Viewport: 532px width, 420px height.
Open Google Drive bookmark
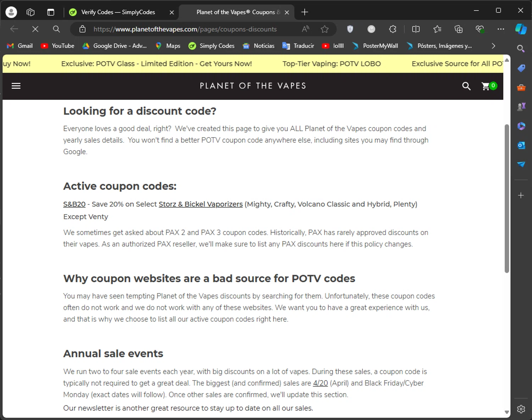point(115,46)
